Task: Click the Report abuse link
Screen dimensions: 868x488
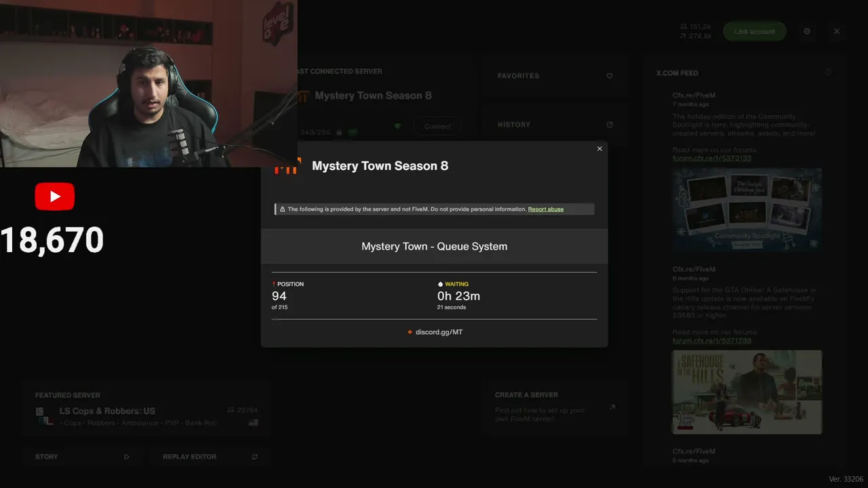Action: click(546, 209)
